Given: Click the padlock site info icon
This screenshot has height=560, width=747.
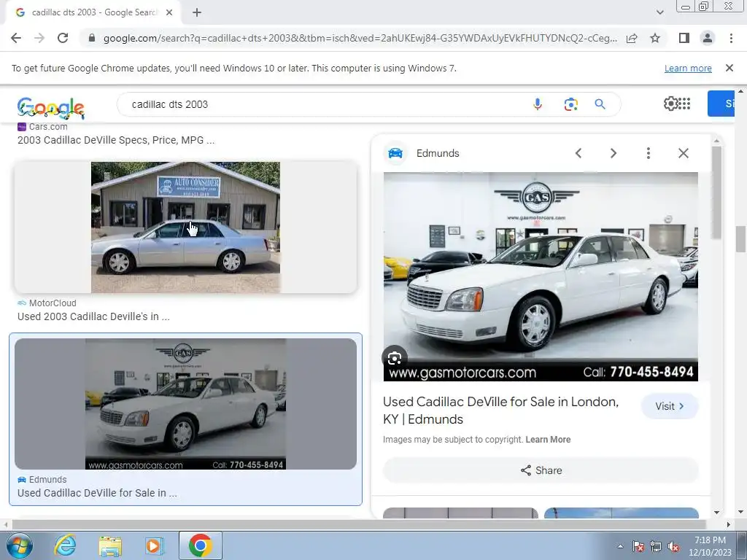Looking at the screenshot, I should click(x=92, y=38).
